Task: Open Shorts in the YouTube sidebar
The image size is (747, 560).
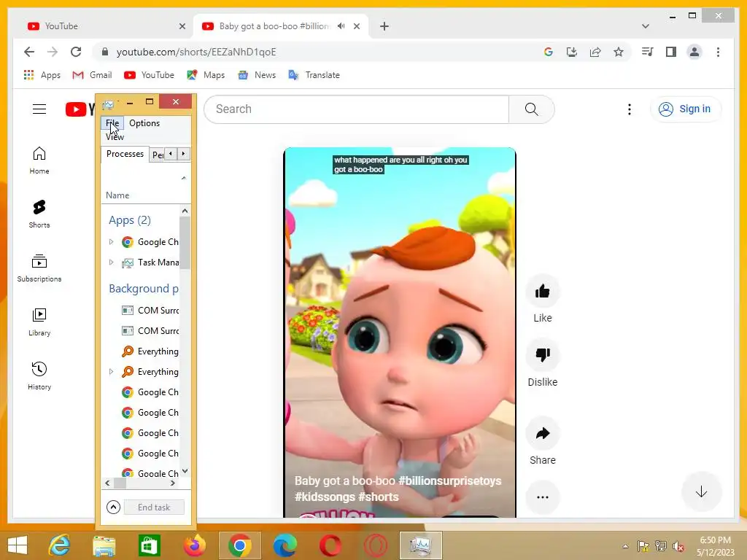Action: [x=39, y=214]
